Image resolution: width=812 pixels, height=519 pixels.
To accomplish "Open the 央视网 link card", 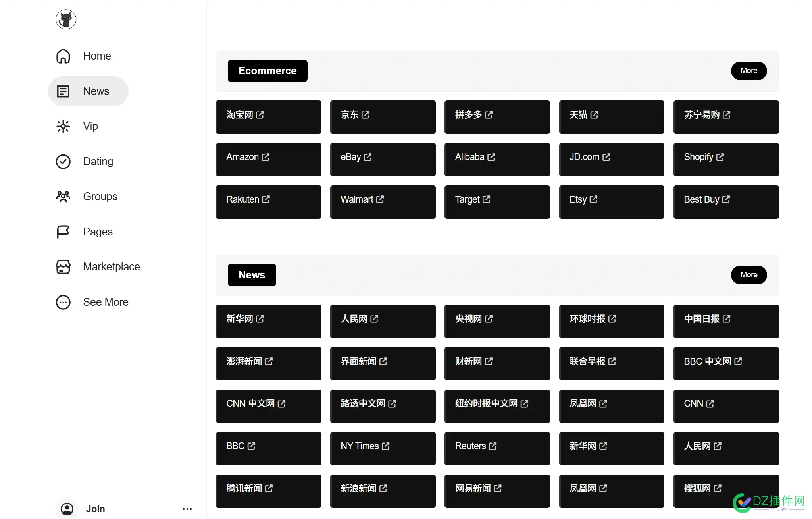I will pos(497,322).
